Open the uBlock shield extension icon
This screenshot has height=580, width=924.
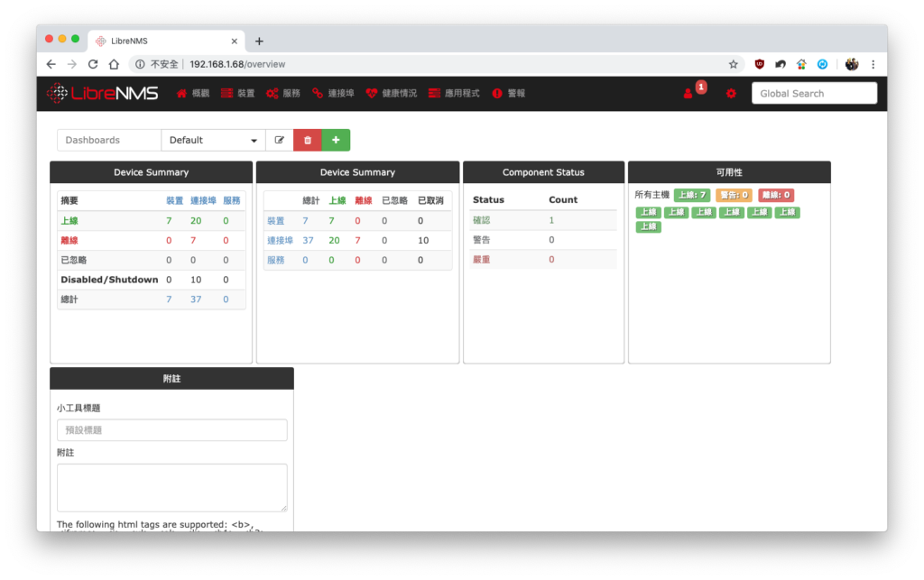[759, 64]
